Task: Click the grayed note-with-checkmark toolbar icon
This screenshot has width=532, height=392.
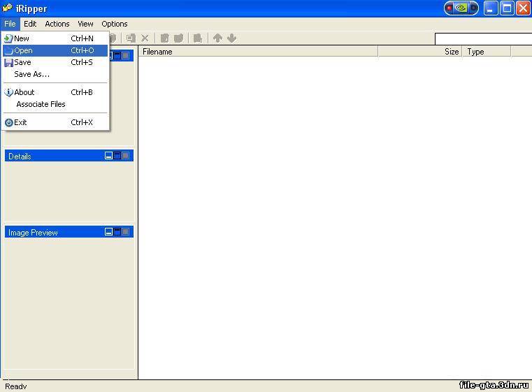Action: [x=164, y=38]
